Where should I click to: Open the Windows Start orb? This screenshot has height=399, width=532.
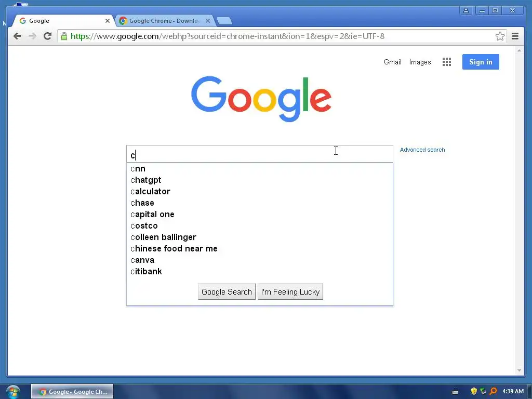pos(13,392)
